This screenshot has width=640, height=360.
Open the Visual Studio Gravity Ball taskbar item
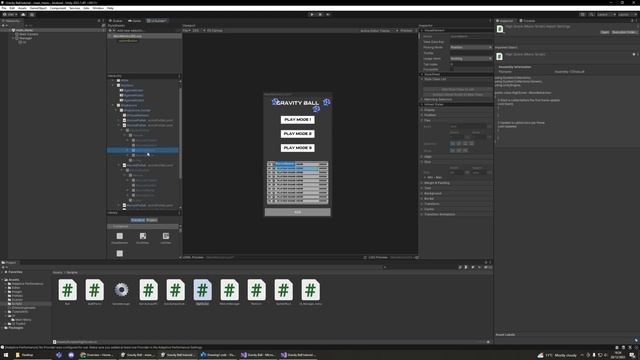coord(258,355)
